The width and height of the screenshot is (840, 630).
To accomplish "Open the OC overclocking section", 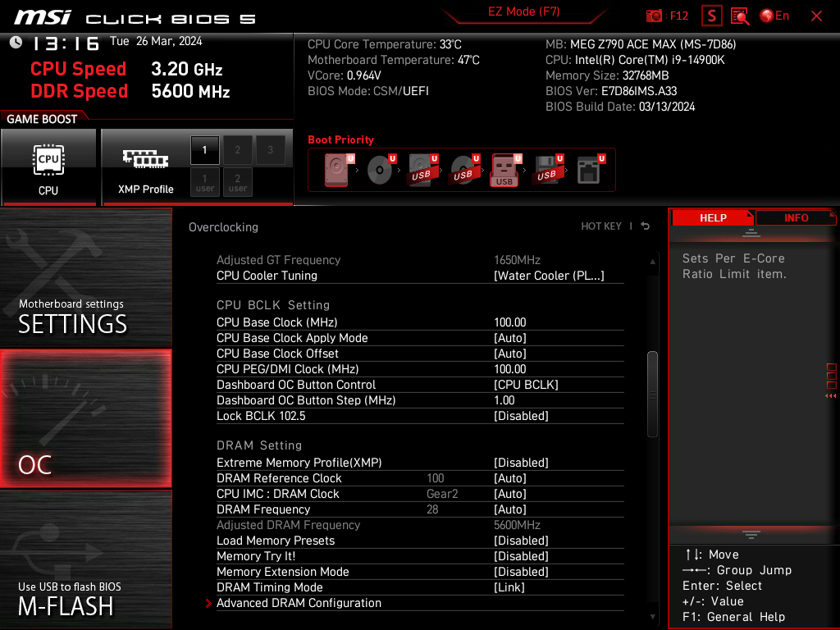I will click(85, 418).
